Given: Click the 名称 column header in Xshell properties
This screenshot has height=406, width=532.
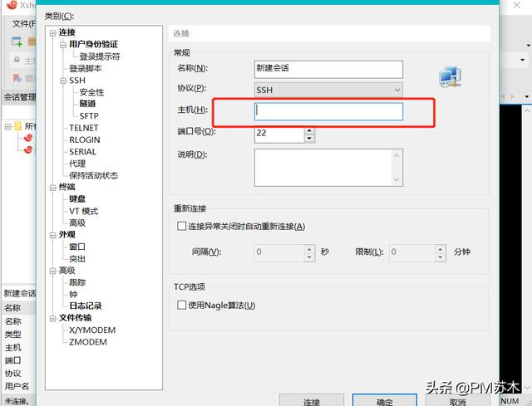Looking at the screenshot, I should pos(19,308).
